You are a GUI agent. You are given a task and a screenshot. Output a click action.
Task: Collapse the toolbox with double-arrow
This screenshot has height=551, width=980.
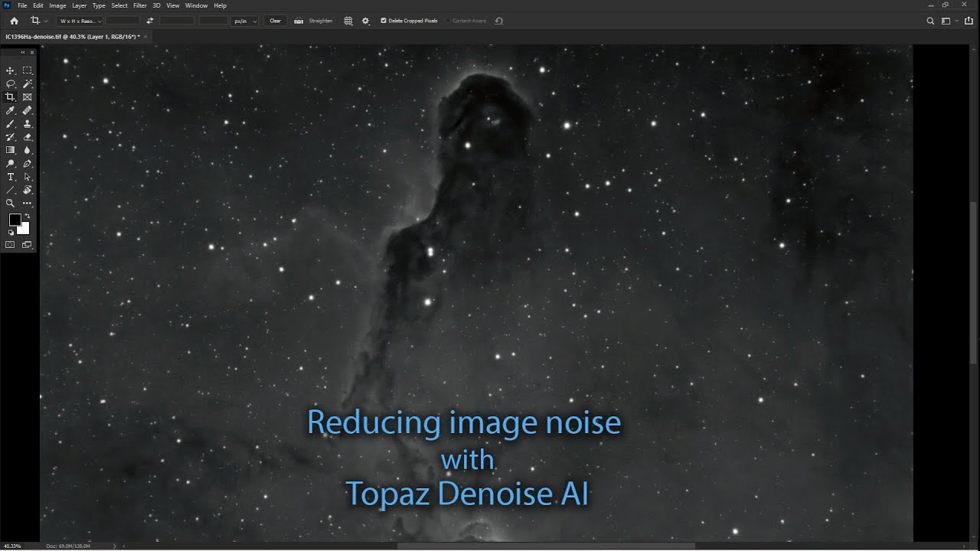pos(23,52)
